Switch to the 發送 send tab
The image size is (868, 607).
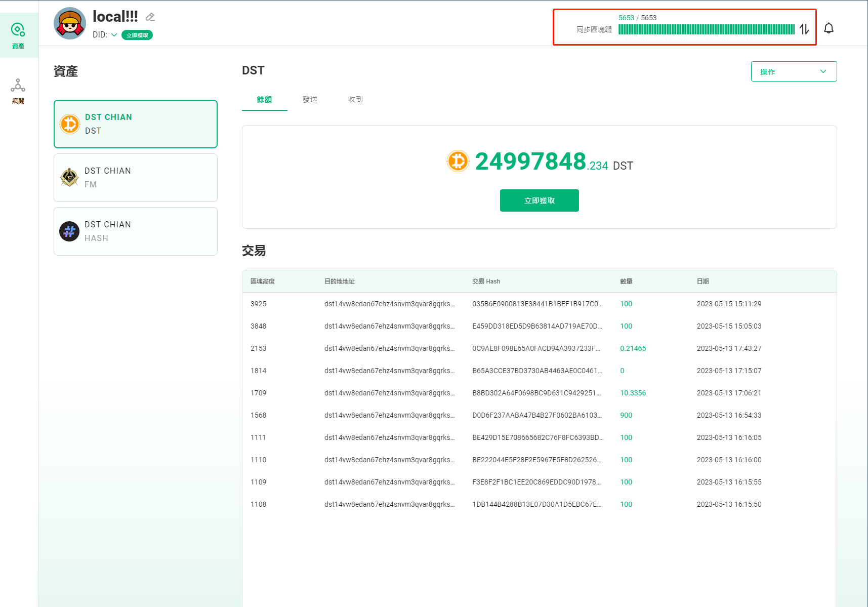click(310, 100)
